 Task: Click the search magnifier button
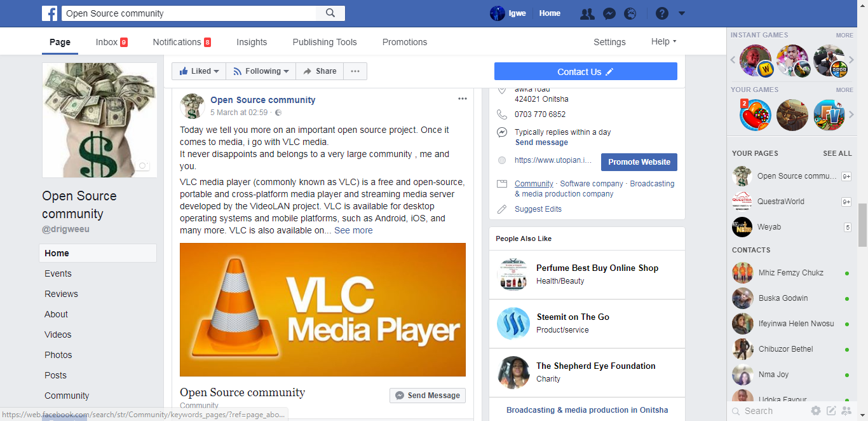tap(330, 13)
